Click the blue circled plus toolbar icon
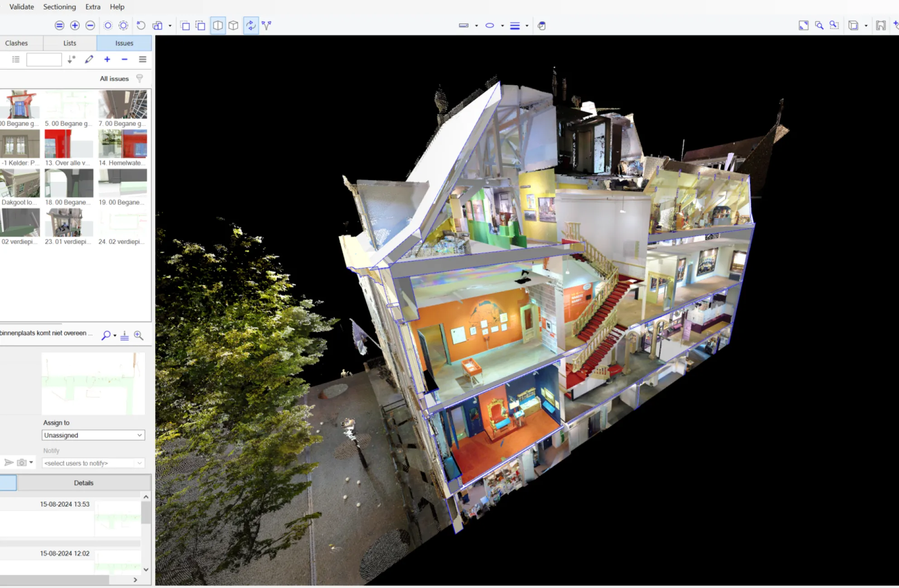The height and width of the screenshot is (588, 899). [x=75, y=26]
